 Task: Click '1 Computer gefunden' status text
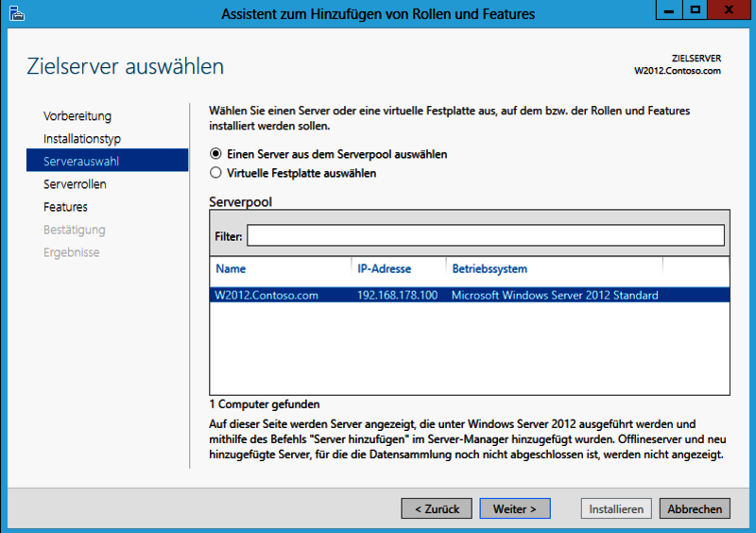(x=265, y=404)
